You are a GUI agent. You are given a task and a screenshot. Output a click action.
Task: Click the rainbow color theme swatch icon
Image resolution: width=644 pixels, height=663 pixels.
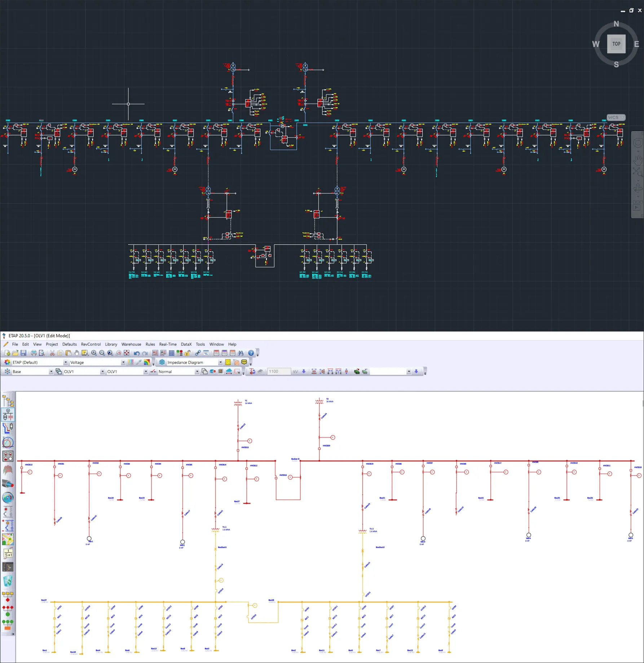pyautogui.click(x=147, y=362)
